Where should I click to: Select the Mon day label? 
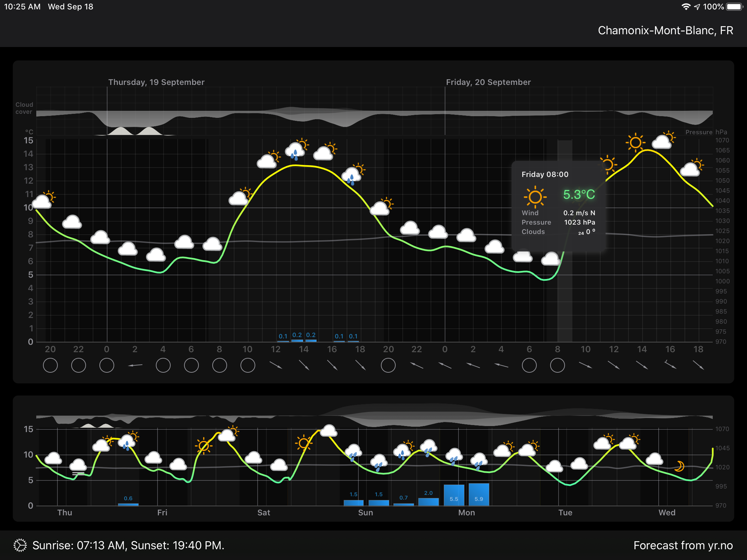[x=466, y=512]
